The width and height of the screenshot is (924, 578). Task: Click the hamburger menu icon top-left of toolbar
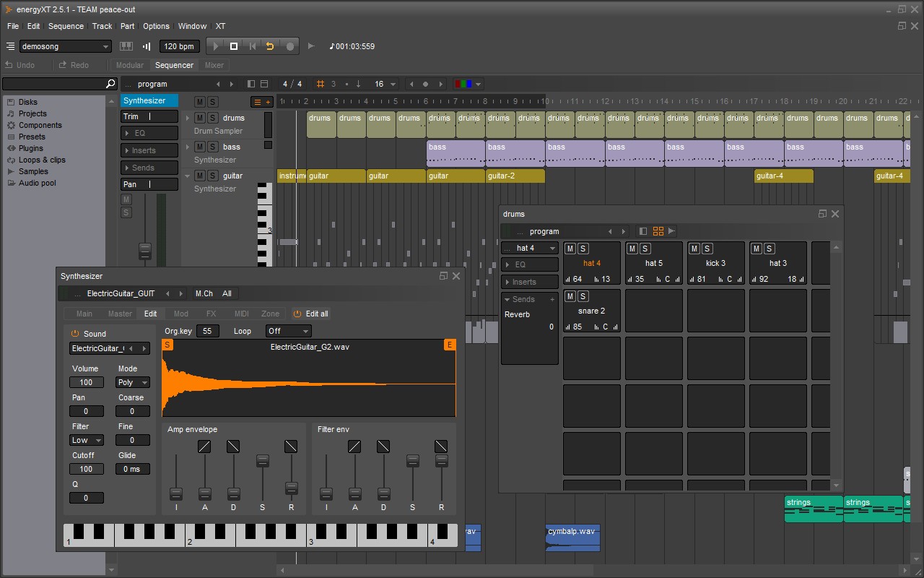9,46
